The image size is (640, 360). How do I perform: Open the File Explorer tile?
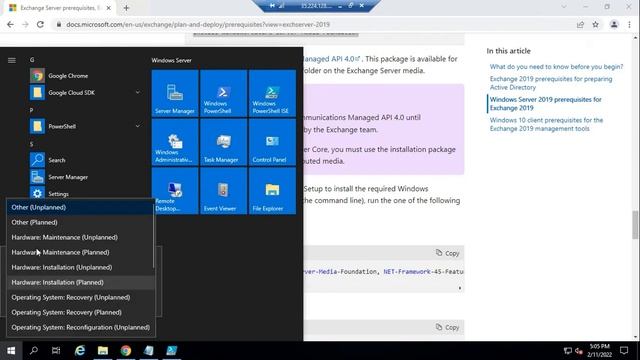[x=272, y=191]
